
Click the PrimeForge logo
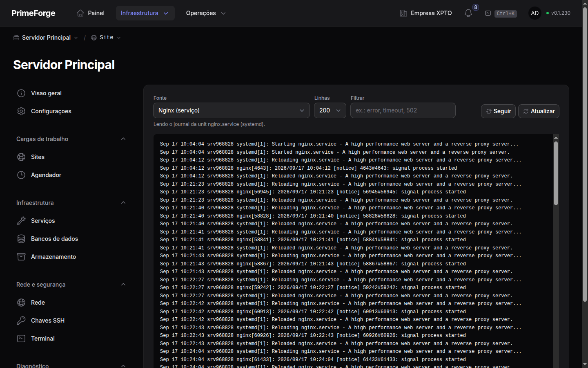[x=33, y=13]
